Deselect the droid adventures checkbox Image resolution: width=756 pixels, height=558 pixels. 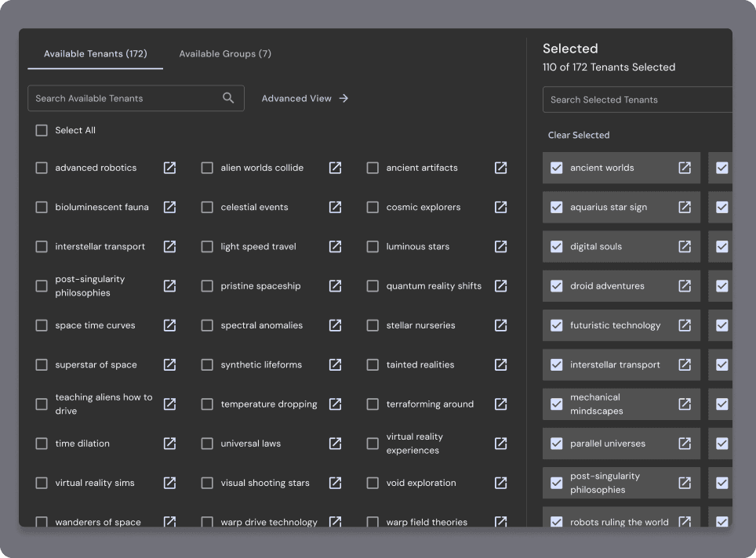(x=556, y=286)
